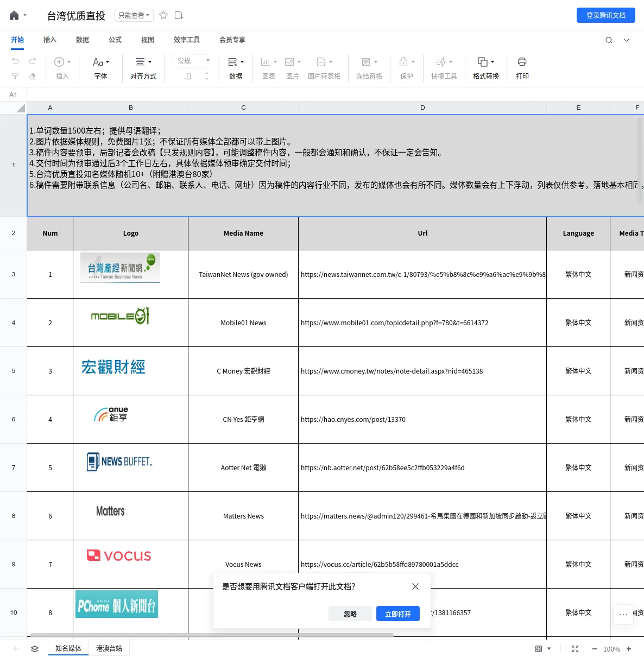
Task: Switch to the 公式 ribbon tab
Action: click(x=115, y=40)
